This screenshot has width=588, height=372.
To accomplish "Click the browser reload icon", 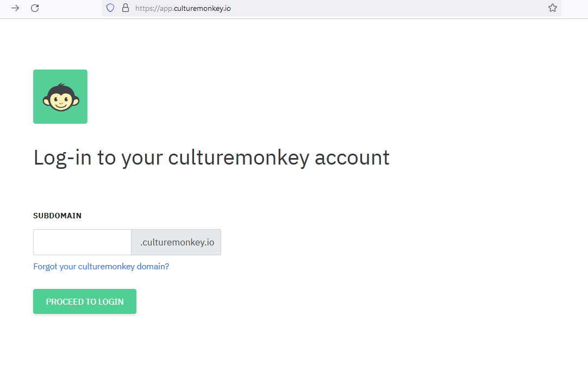I will click(35, 9).
